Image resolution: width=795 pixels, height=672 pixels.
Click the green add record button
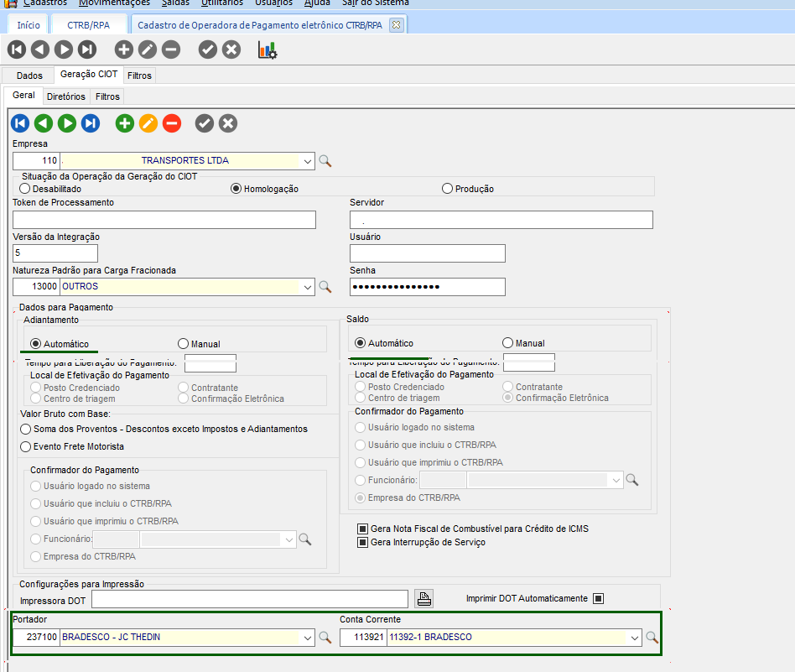click(125, 124)
